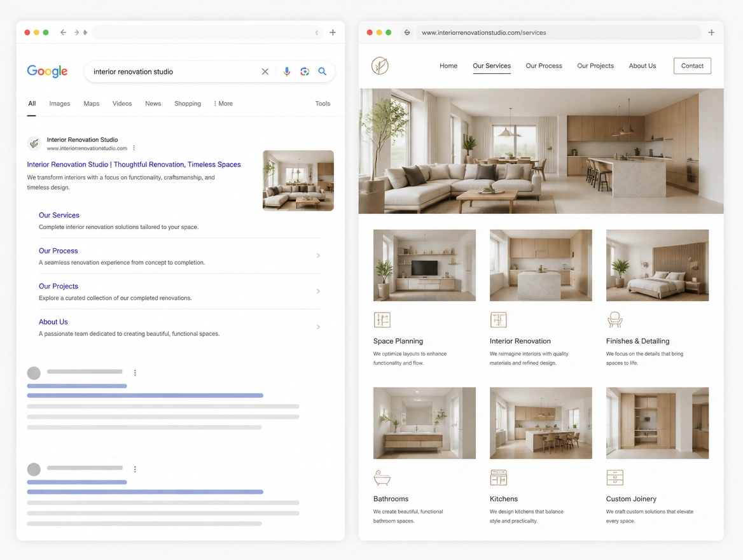Screen dimensions: 743x560
Task: Switch to the Shopping search tab
Action: pos(188,103)
